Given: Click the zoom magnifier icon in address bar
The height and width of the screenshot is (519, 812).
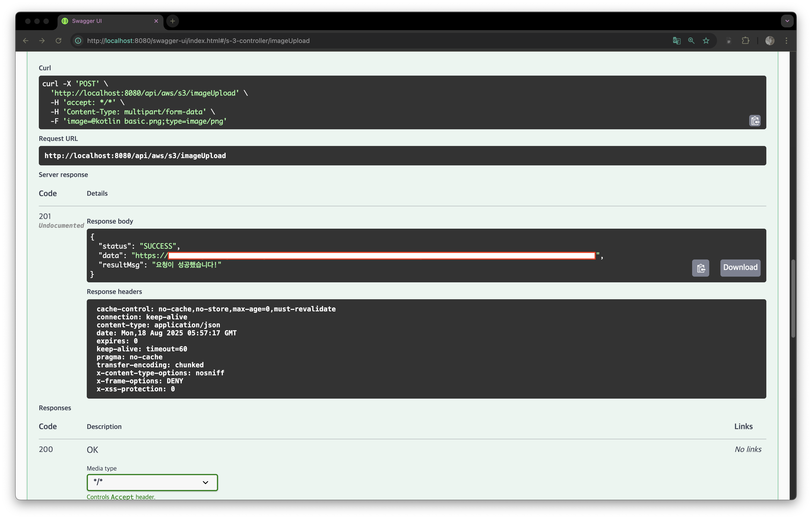Looking at the screenshot, I should (x=691, y=41).
